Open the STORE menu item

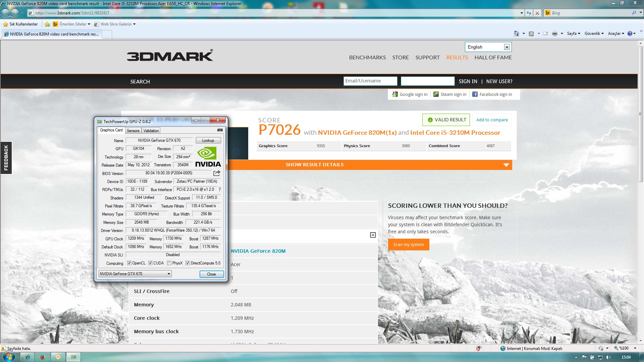400,58
